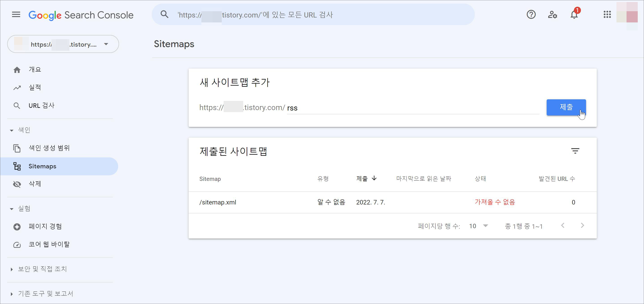This screenshot has height=304, width=644.
Task: Open the /sitemap.xml row
Action: [x=218, y=202]
